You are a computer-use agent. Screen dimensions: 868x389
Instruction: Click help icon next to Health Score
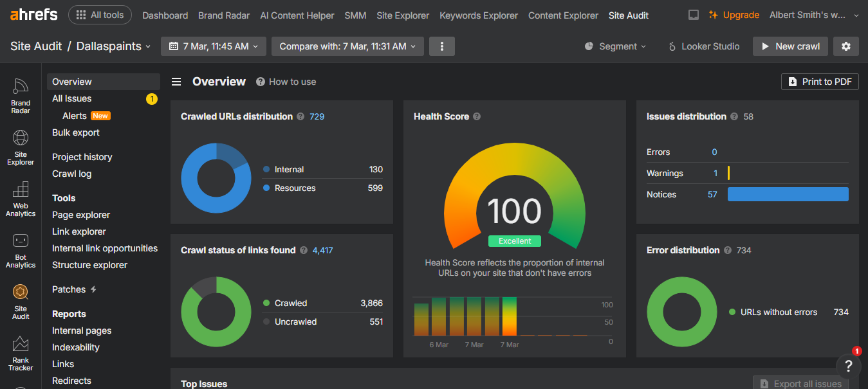coord(477,116)
